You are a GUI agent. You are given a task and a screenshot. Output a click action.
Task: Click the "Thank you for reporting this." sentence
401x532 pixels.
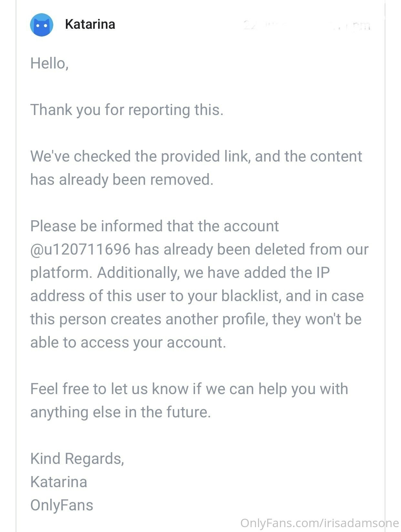(127, 110)
